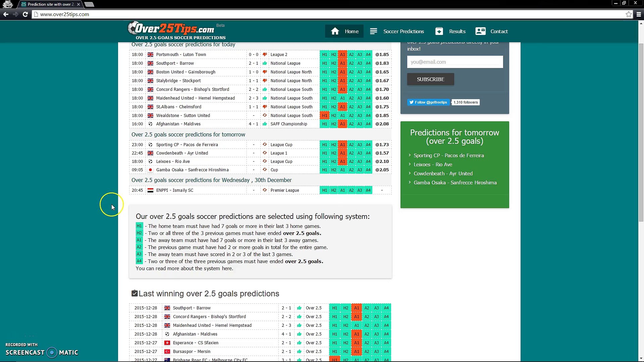Click the browser address bar
Screen dimensions: 644x362
tap(329, 14)
